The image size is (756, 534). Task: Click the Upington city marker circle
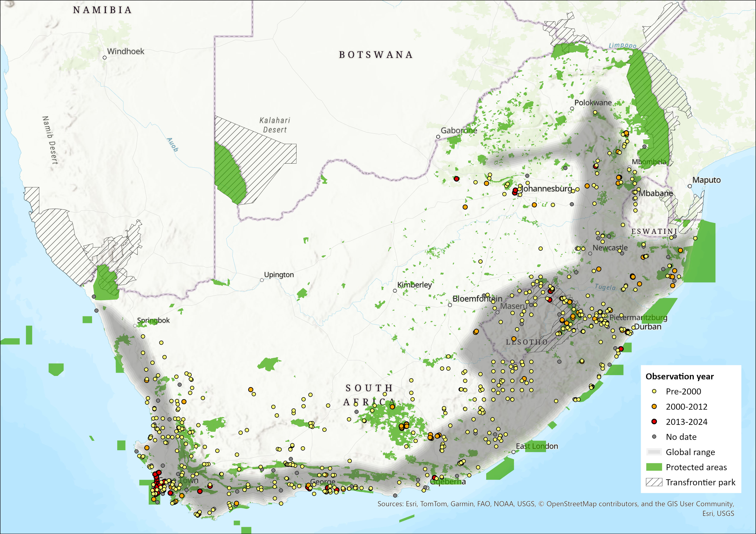(x=262, y=280)
